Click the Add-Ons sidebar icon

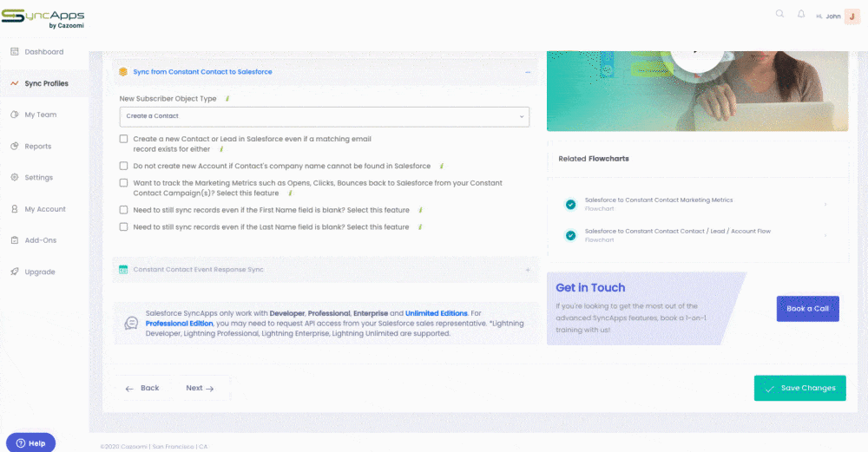[x=15, y=240]
